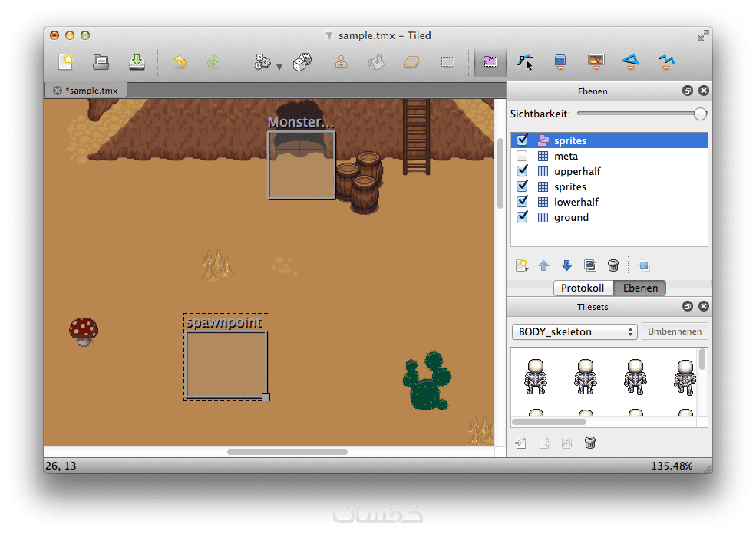Click the Umbenennen button
Image resolution: width=756 pixels, height=534 pixels.
(675, 331)
